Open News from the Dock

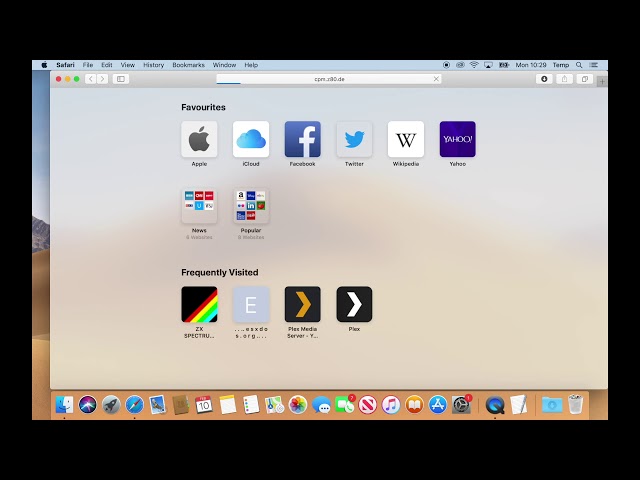click(368, 405)
